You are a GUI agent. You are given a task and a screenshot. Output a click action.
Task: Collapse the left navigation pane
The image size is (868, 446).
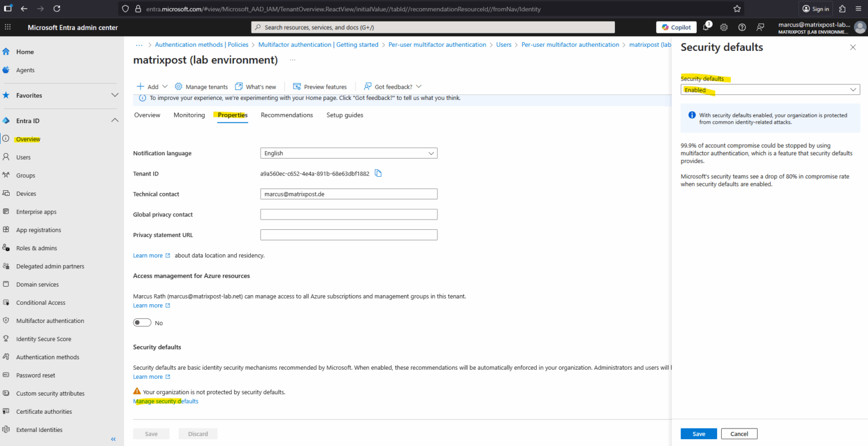[x=113, y=439]
